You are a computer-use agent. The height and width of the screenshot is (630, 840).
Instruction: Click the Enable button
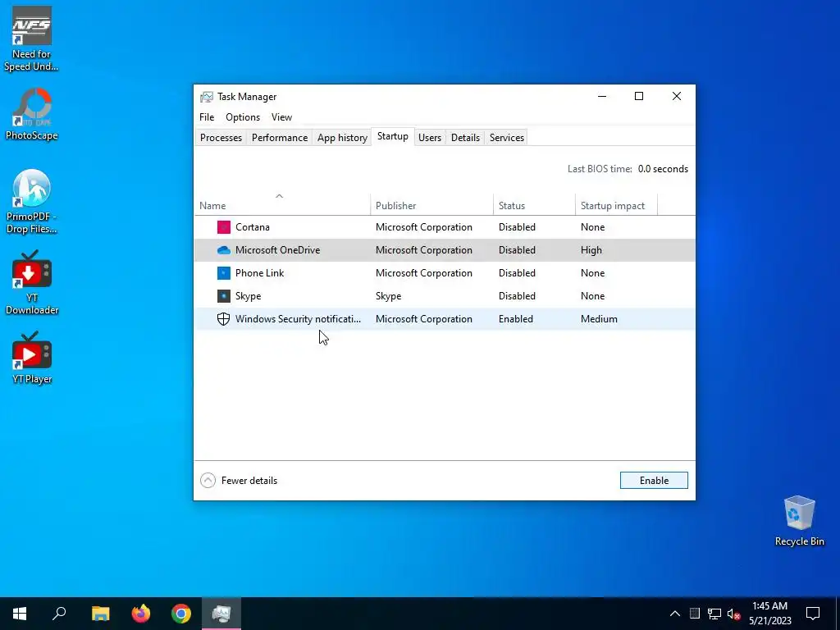[654, 481]
